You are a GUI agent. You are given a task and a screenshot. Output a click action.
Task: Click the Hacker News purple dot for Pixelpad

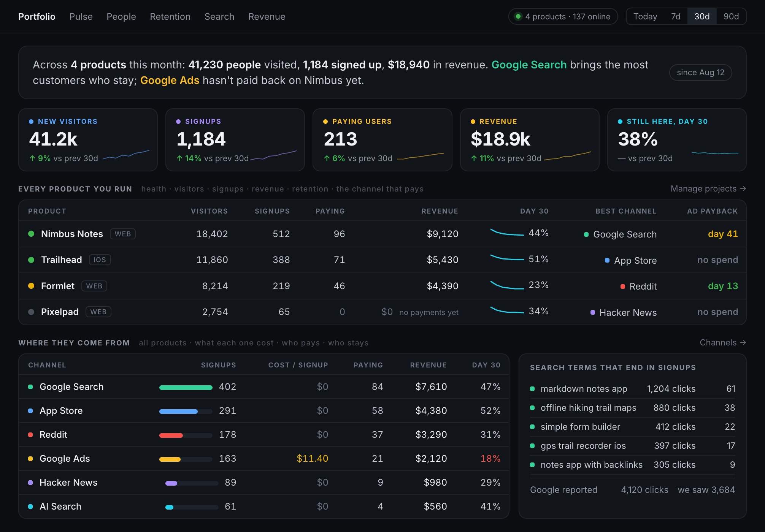(593, 312)
